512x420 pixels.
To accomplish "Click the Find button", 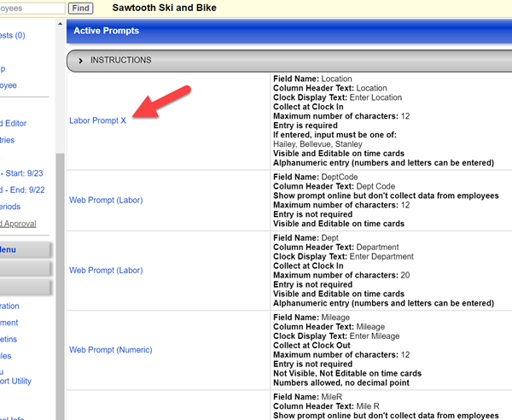I will [x=80, y=9].
